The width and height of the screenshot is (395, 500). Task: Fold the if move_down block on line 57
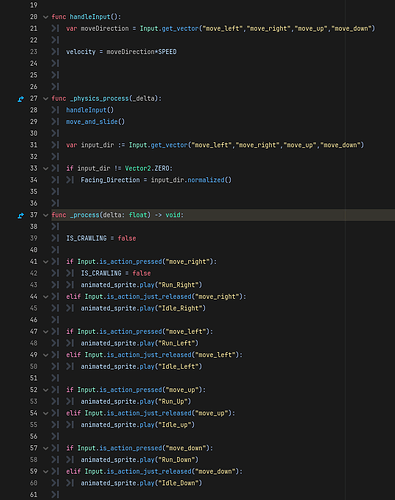(46, 449)
